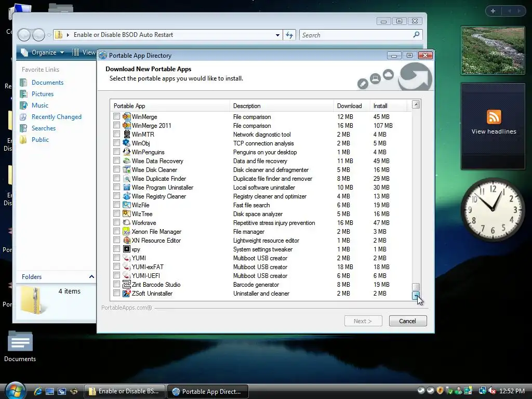Click the WinObj app icon

[x=127, y=143]
